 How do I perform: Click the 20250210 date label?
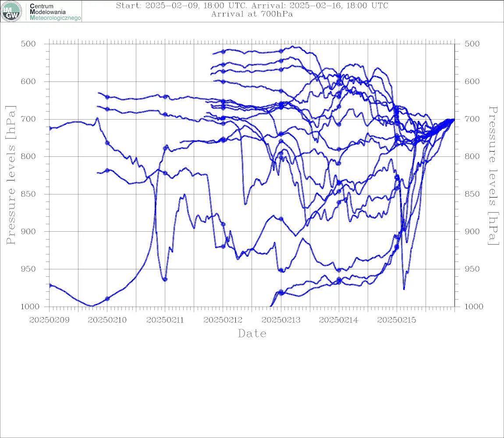coord(107,320)
